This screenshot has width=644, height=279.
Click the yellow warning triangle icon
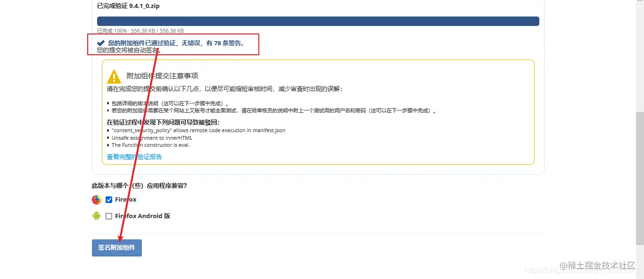(114, 76)
